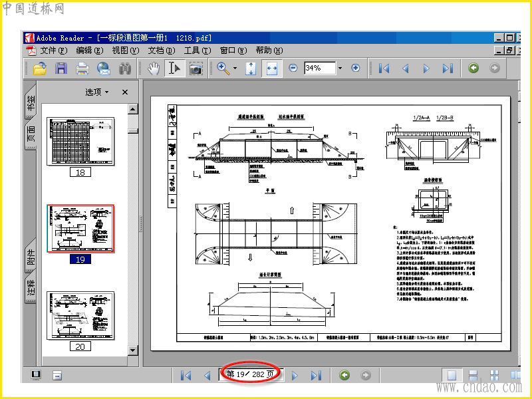Close the pages navigation panel
The height and width of the screenshot is (399, 532).
click(x=125, y=92)
